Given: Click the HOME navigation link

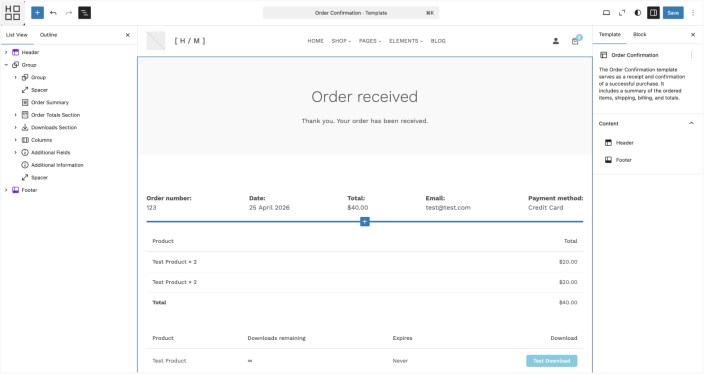Looking at the screenshot, I should 316,41.
